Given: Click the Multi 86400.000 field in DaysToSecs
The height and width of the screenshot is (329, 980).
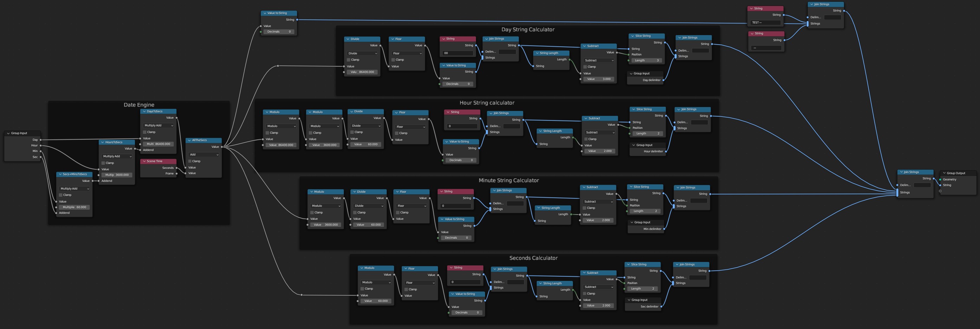Looking at the screenshot, I should click(158, 144).
